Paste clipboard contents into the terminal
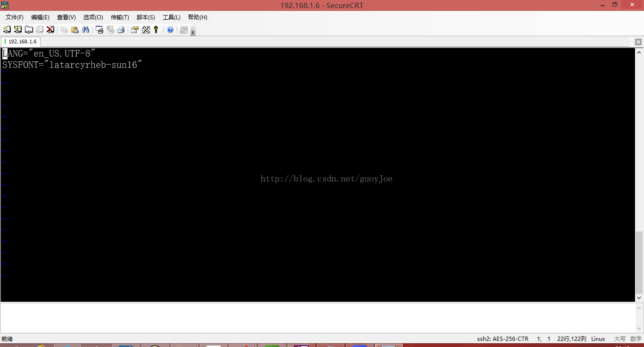The image size is (644, 347). point(74,29)
